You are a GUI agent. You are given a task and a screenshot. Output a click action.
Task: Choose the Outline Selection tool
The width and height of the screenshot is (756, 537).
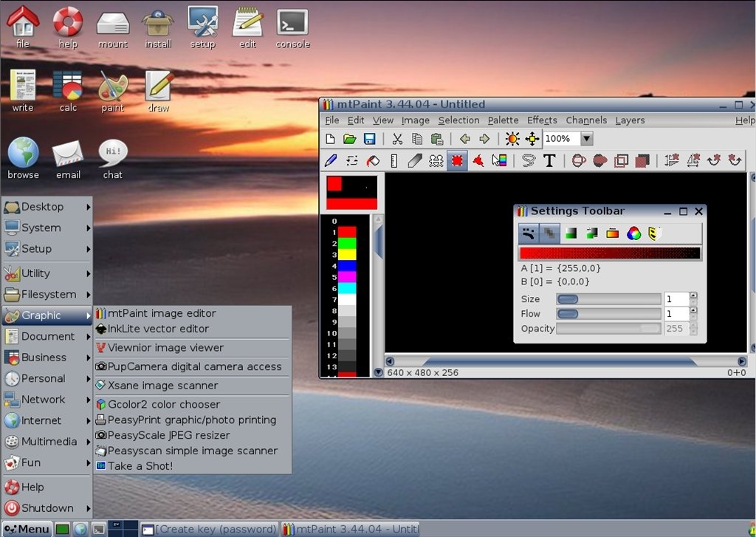(621, 160)
